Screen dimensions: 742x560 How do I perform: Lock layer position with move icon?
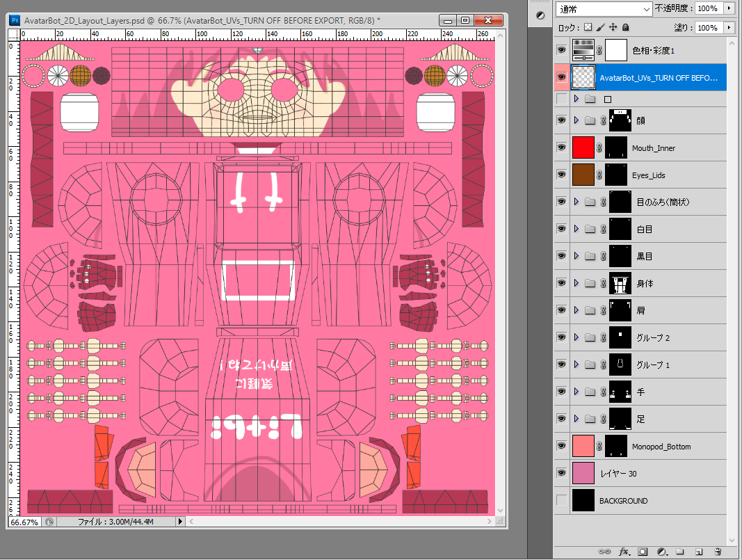(x=613, y=27)
